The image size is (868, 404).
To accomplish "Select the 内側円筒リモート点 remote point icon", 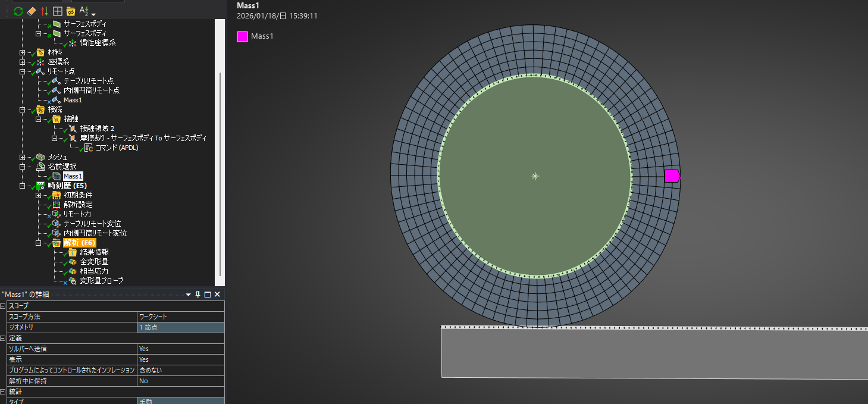I will 57,90.
